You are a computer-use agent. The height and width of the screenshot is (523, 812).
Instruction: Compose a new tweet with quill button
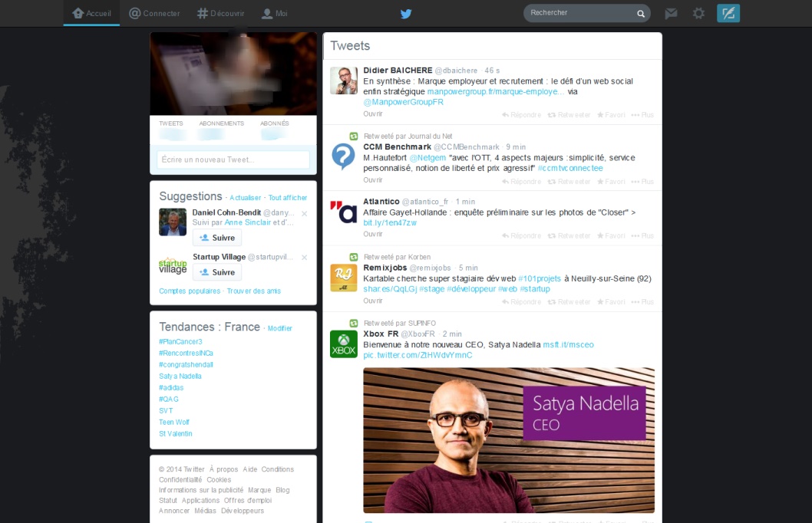[728, 14]
